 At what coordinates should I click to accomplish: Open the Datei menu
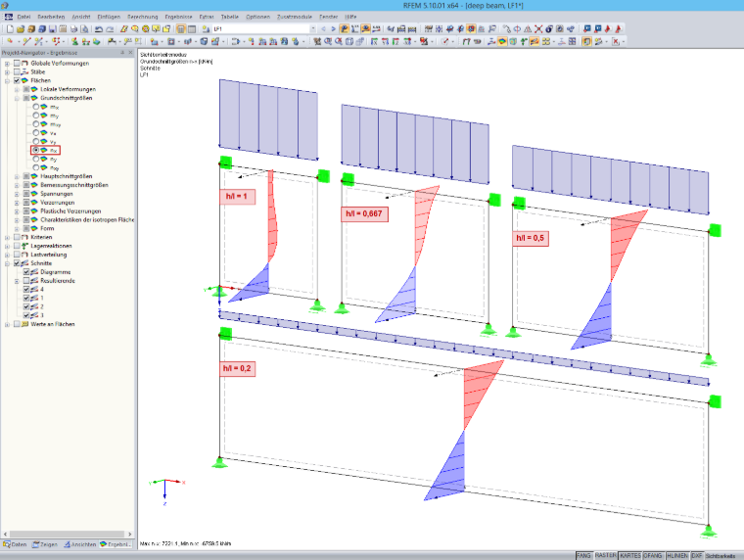click(23, 17)
